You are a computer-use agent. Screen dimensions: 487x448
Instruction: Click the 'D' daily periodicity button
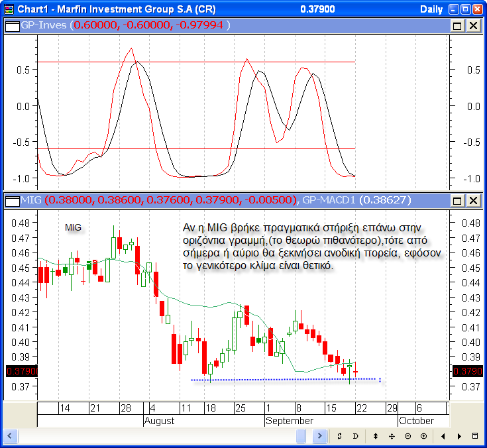pos(355,436)
